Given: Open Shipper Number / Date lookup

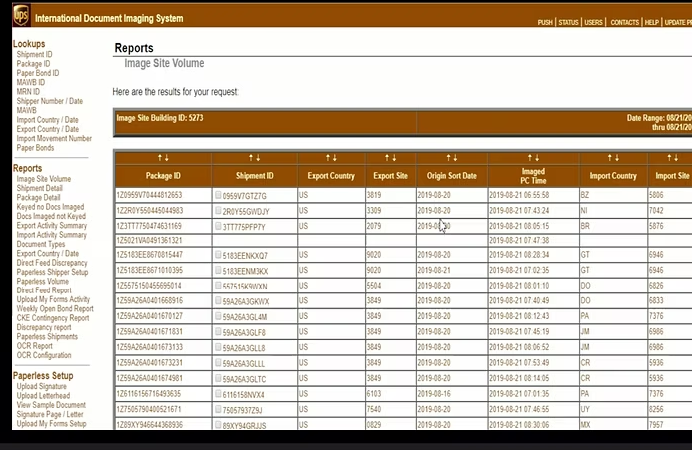Looking at the screenshot, I should tap(50, 101).
